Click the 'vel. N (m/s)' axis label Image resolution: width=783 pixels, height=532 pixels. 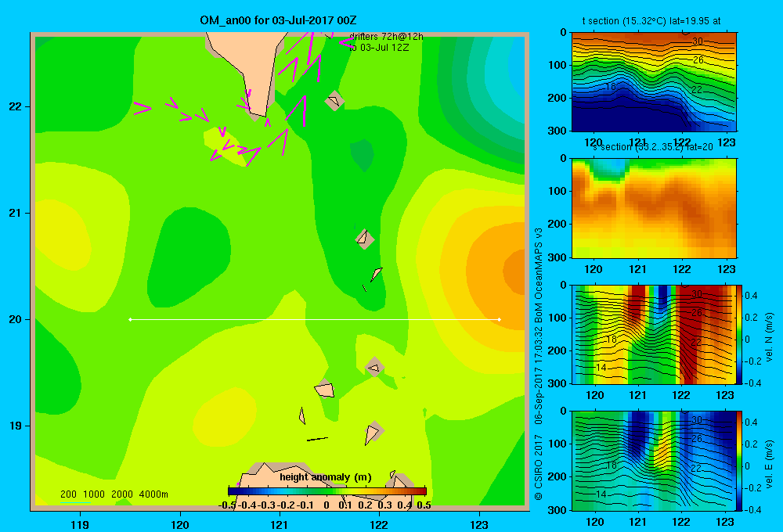point(770,337)
